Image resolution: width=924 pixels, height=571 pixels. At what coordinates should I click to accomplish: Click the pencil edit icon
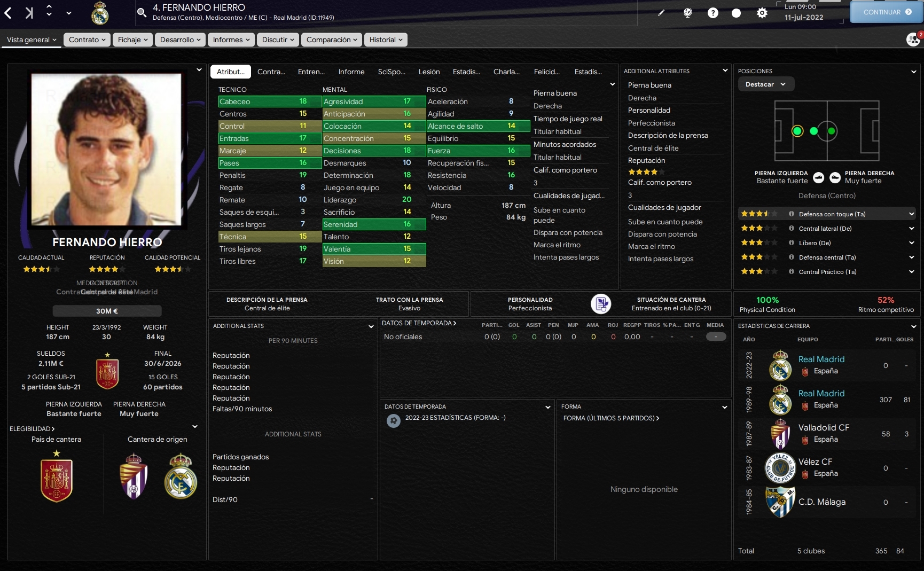(x=661, y=13)
